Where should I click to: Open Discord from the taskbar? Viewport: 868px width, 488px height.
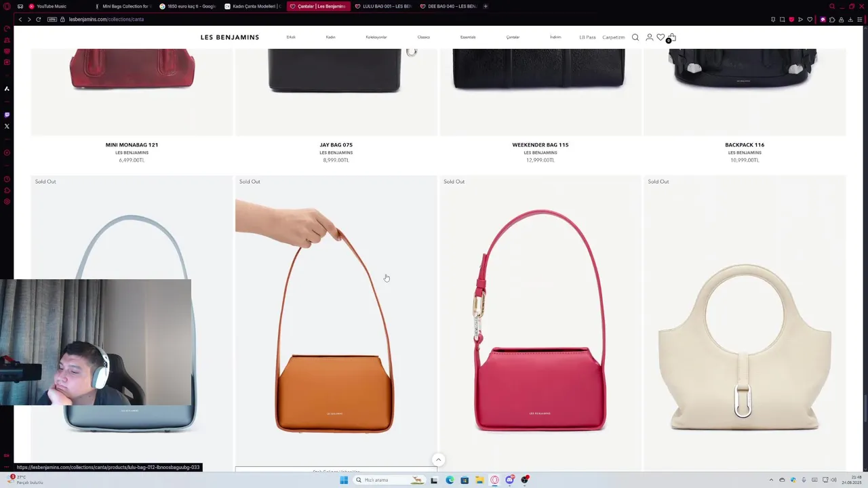pyautogui.click(x=509, y=480)
